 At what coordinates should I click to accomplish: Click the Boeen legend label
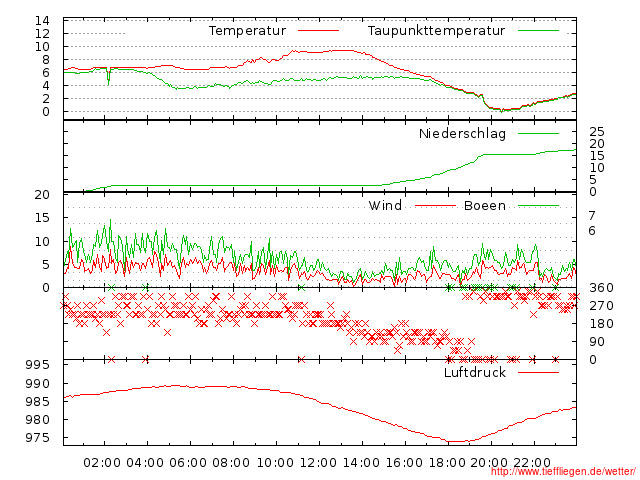click(485, 205)
